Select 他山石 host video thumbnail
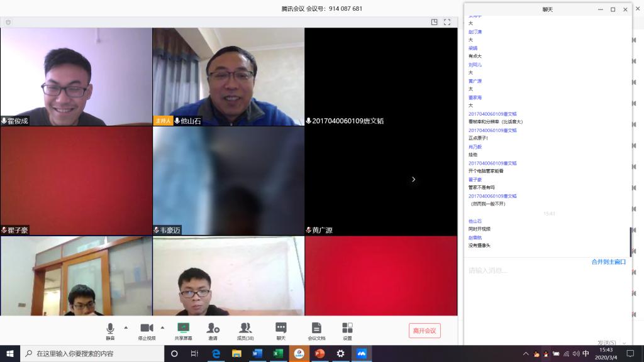 [x=228, y=75]
